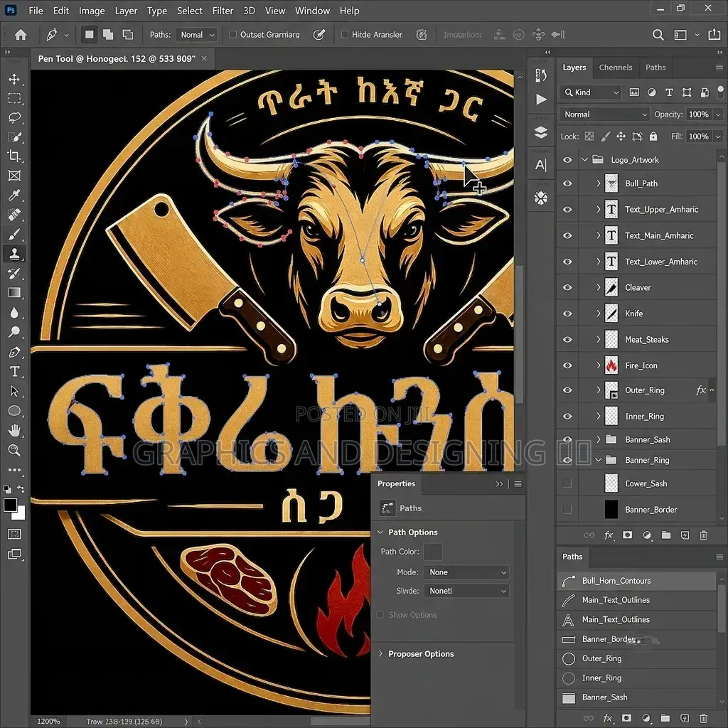Open the Slwde Noneti dropdown

[466, 591]
